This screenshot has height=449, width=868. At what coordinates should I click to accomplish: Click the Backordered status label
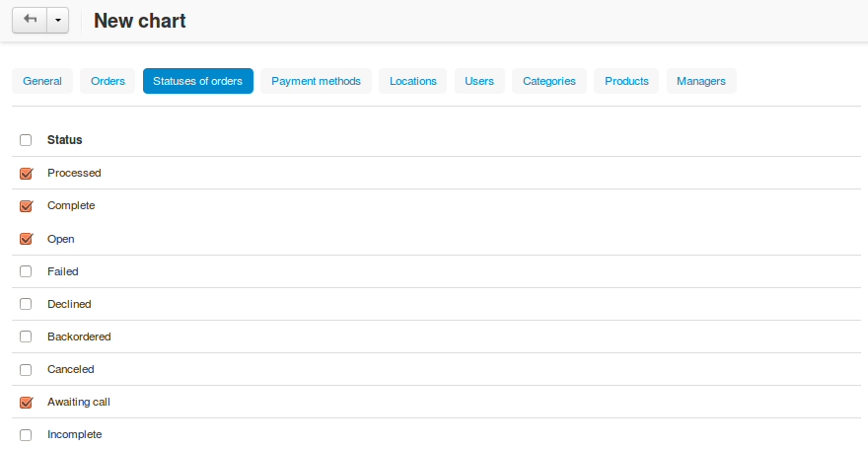(x=79, y=337)
